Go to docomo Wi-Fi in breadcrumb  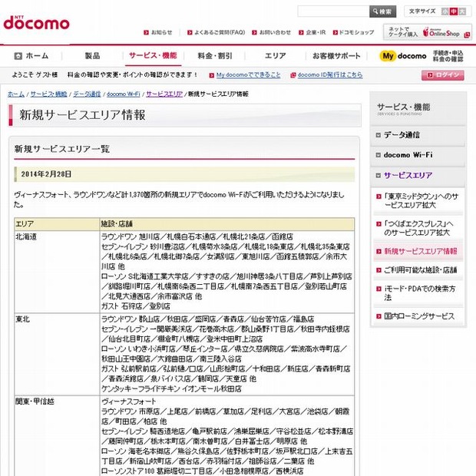124,94
